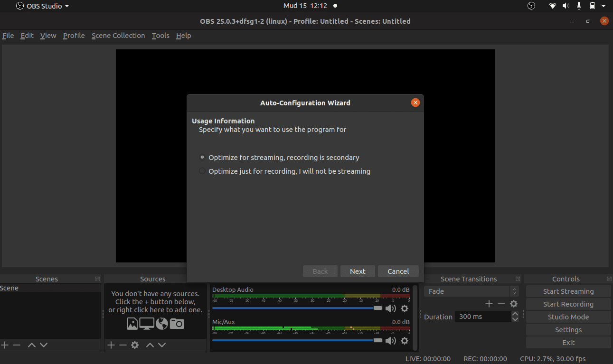Viewport: 613px width, 364px height.
Task: Open the Scene Collection menu
Action: (118, 36)
